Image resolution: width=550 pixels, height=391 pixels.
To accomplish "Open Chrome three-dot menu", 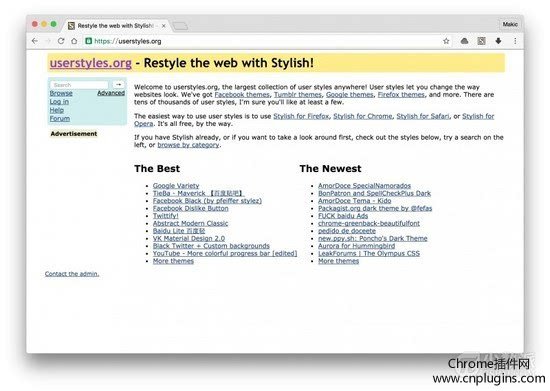I will point(515,41).
